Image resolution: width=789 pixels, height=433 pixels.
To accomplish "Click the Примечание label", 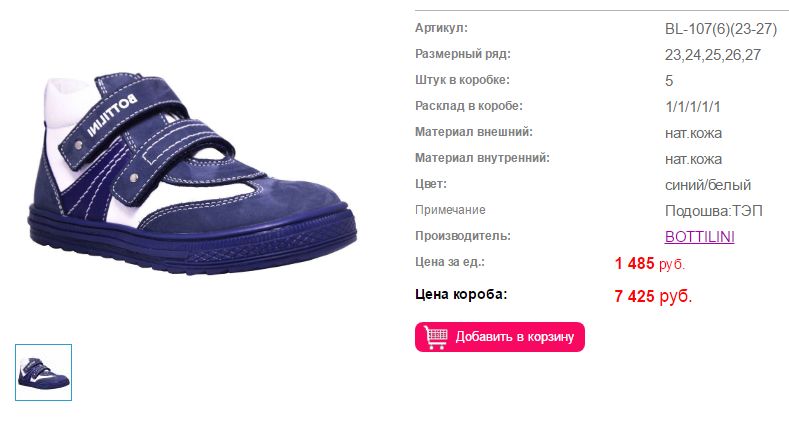I will point(450,210).
